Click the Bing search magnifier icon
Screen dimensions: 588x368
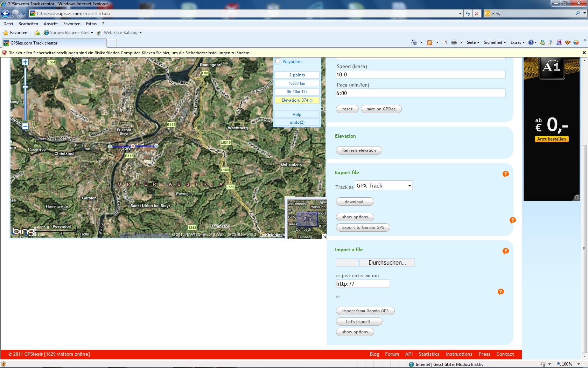point(577,13)
